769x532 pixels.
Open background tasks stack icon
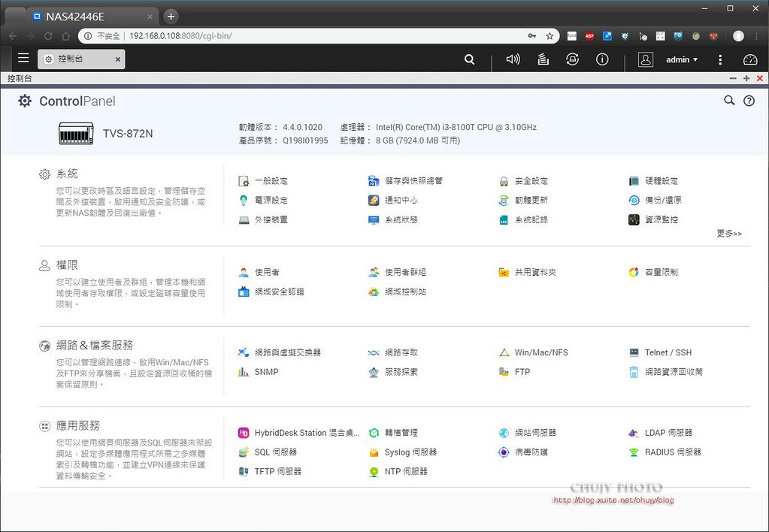click(543, 59)
